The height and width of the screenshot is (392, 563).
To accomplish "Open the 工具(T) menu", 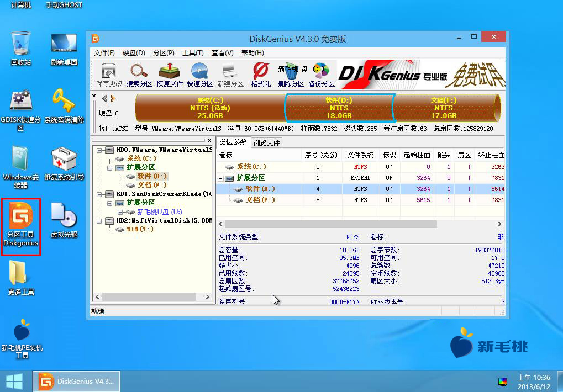I will [193, 52].
